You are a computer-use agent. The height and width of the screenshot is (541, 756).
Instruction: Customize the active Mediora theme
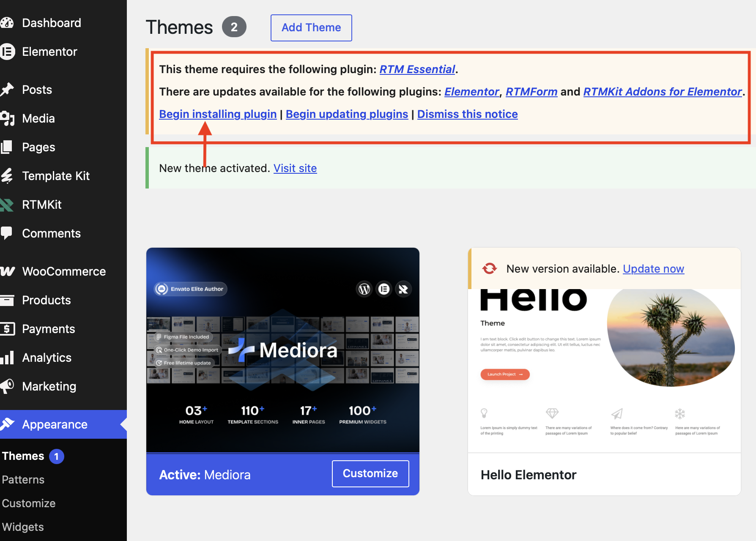370,473
